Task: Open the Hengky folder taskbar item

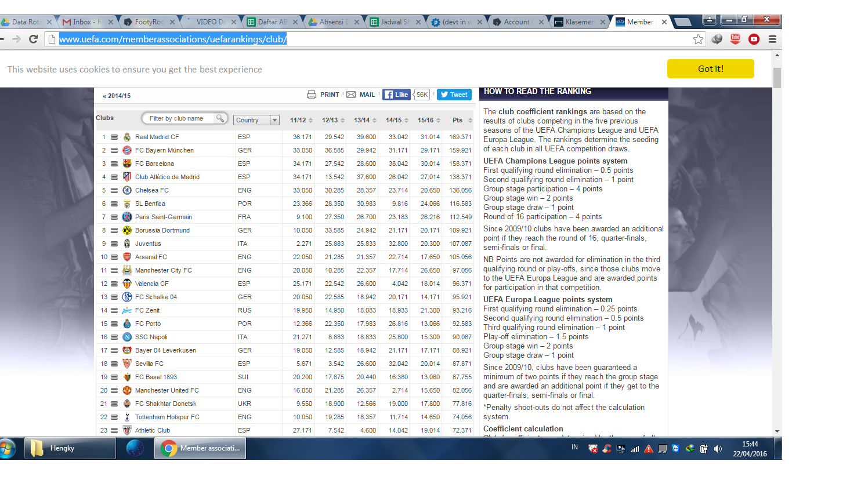Action: (x=70, y=448)
